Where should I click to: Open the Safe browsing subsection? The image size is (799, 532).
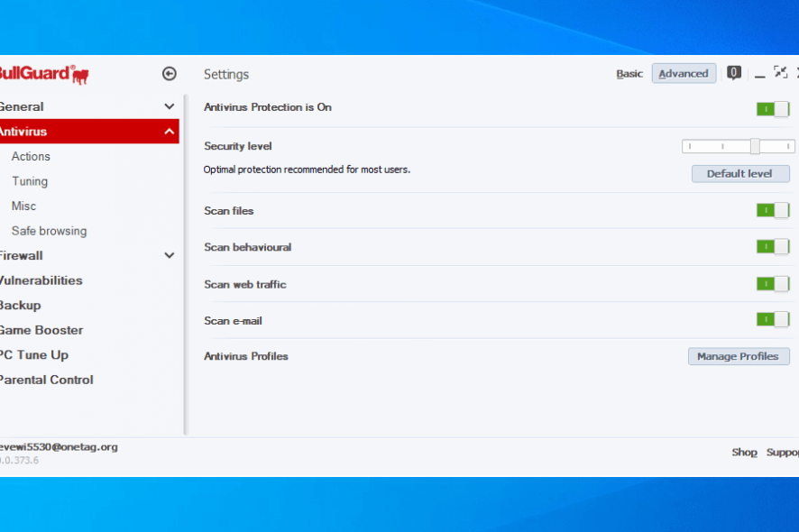[x=50, y=231]
